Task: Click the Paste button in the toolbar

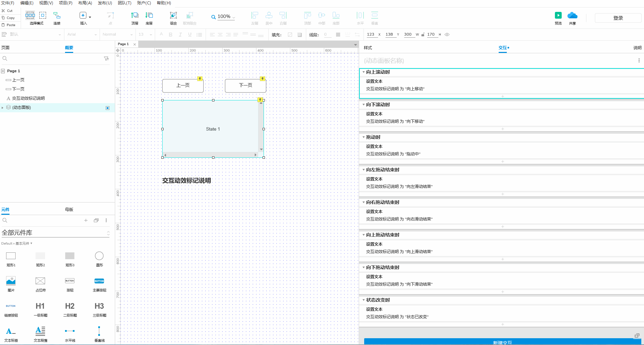Action: click(x=8, y=25)
